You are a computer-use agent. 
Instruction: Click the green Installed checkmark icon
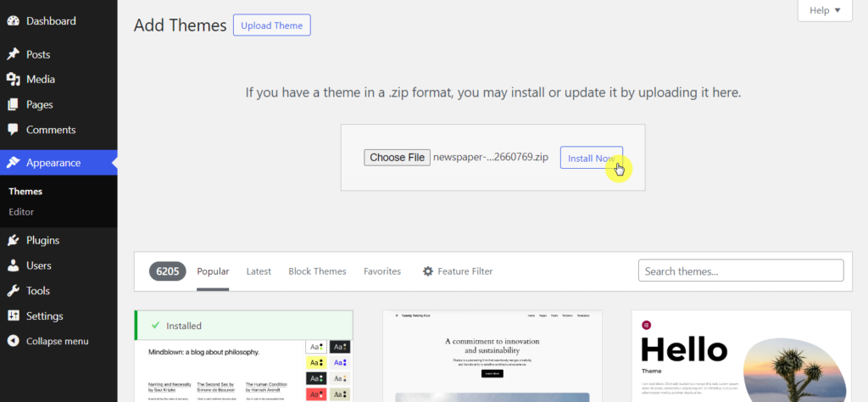(156, 326)
